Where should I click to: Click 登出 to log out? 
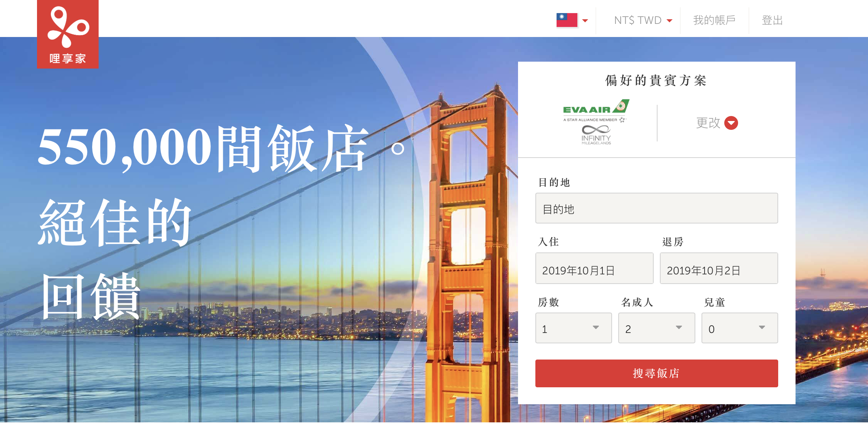(772, 20)
